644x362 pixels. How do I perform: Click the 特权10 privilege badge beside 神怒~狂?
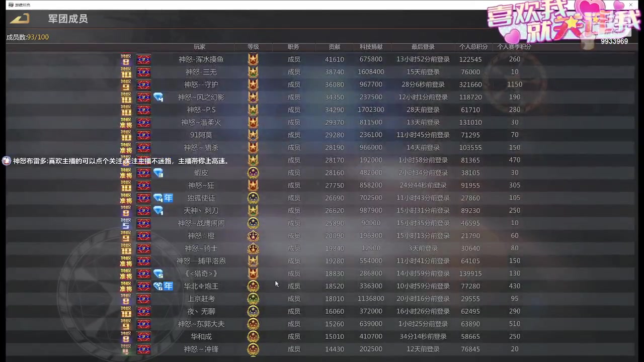click(x=126, y=185)
